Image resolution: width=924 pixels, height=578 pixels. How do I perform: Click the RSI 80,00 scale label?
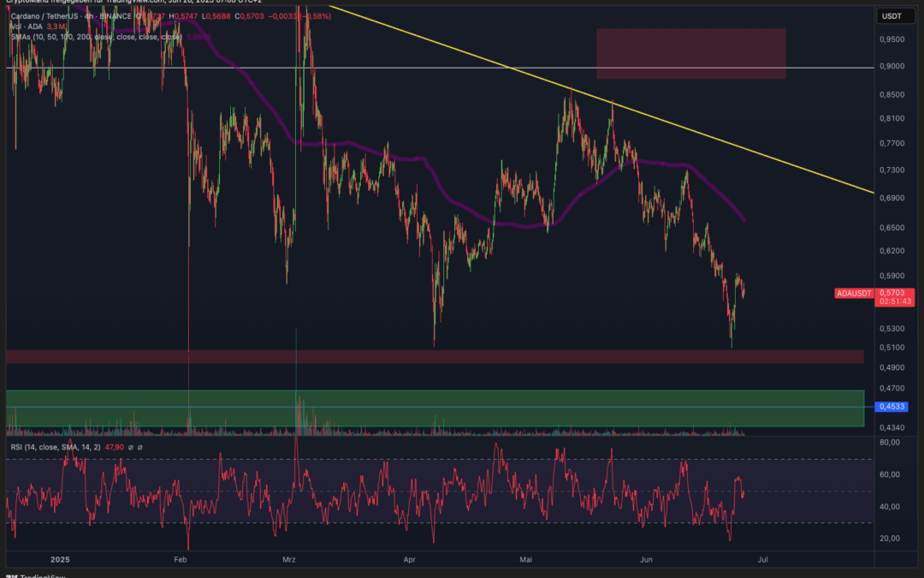click(890, 443)
